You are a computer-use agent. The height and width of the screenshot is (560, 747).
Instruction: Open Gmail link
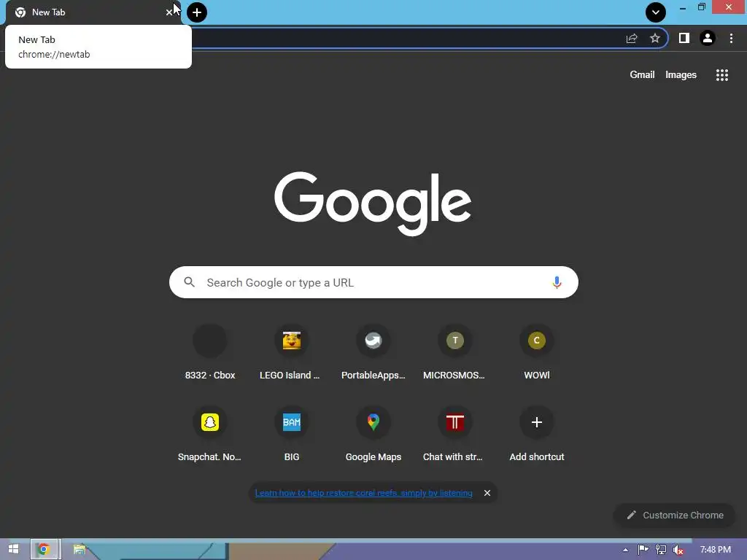pyautogui.click(x=642, y=75)
